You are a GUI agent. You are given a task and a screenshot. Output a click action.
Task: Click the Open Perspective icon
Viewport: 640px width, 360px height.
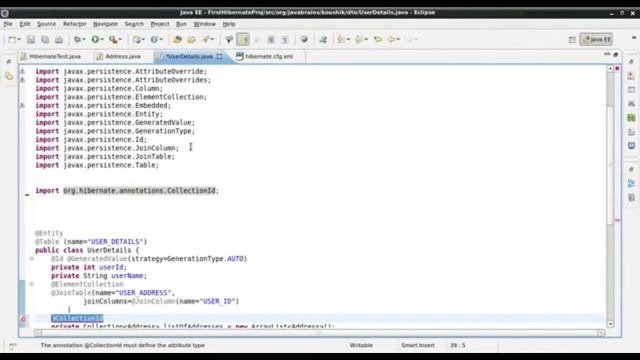click(572, 40)
